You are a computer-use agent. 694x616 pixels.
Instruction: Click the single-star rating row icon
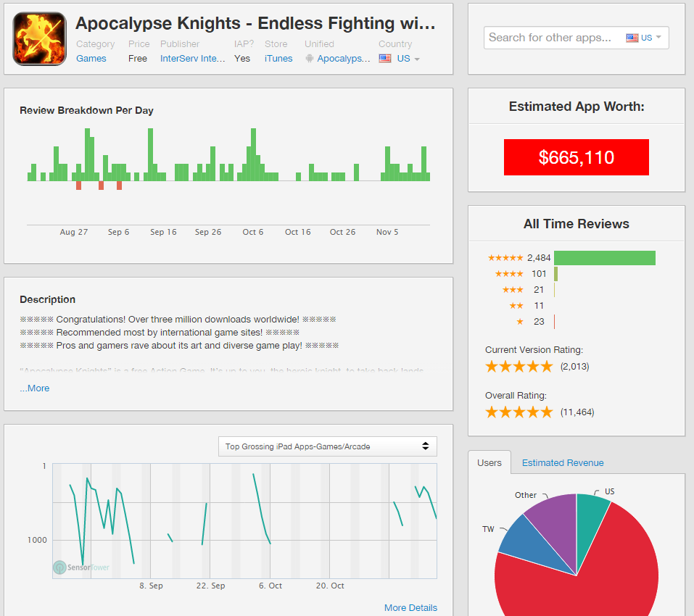[x=520, y=322]
